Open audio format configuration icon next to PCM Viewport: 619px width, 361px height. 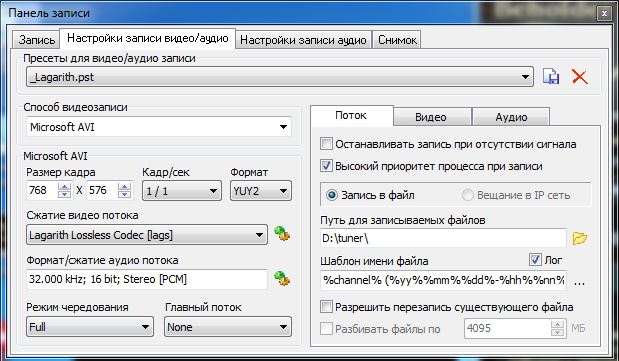(282, 278)
